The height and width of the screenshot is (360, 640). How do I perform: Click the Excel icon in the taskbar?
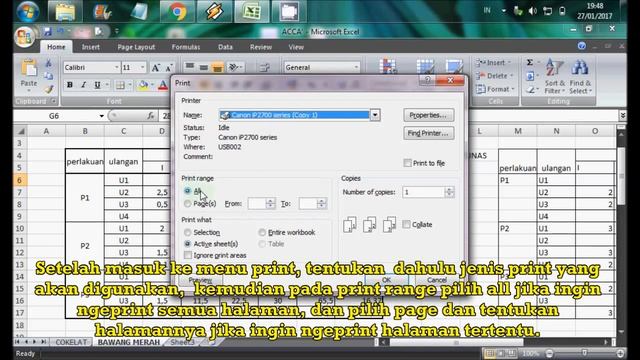[251, 11]
